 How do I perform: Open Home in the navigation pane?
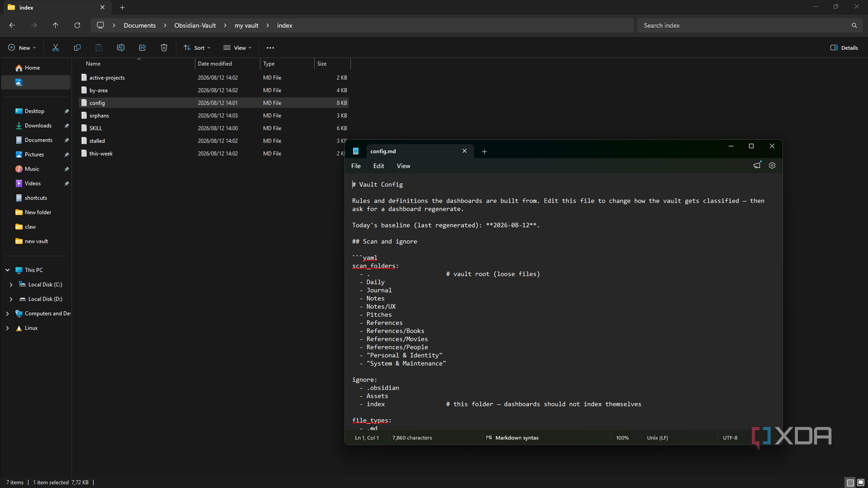coord(36,68)
